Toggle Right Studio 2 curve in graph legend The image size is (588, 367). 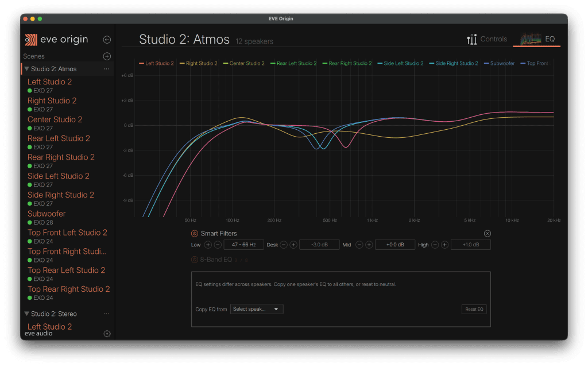(198, 63)
